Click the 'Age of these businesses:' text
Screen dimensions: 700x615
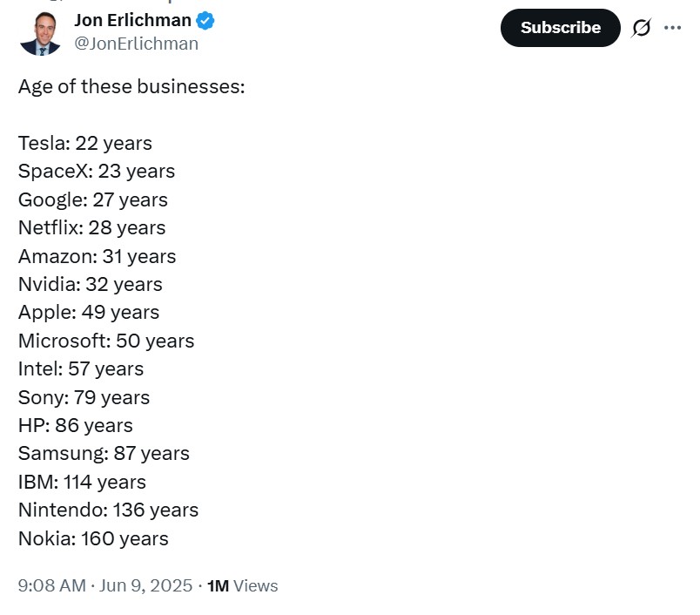coord(131,86)
